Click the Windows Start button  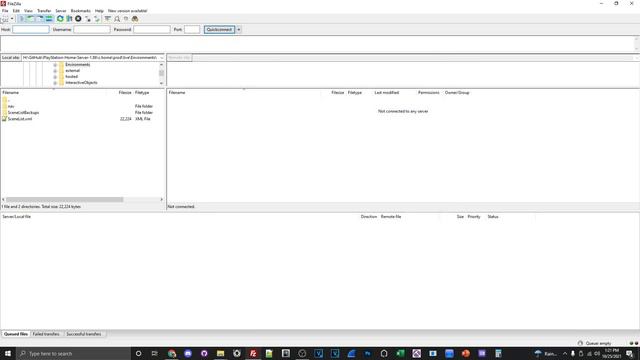[8, 353]
